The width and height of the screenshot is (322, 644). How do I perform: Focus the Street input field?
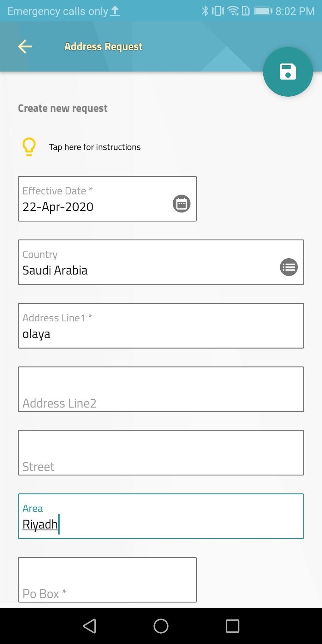[161, 453]
